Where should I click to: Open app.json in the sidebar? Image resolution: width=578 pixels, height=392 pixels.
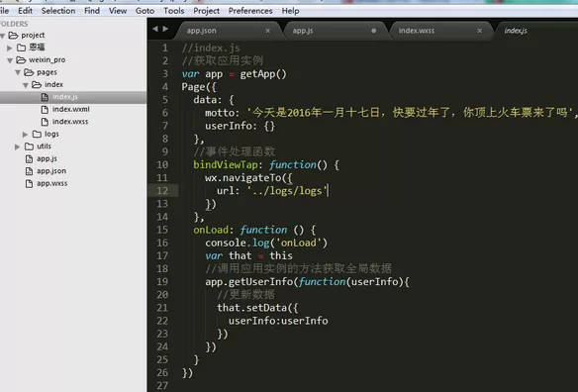point(51,171)
